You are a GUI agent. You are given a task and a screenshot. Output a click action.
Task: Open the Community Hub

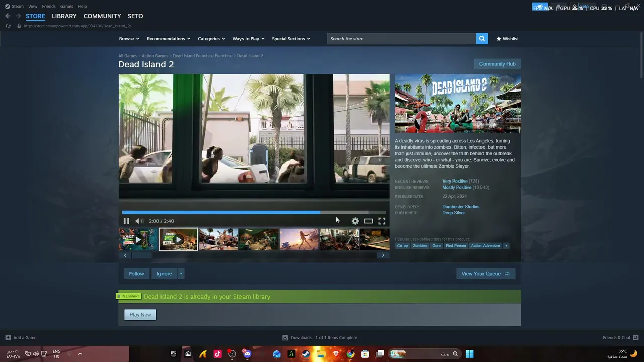coord(497,64)
